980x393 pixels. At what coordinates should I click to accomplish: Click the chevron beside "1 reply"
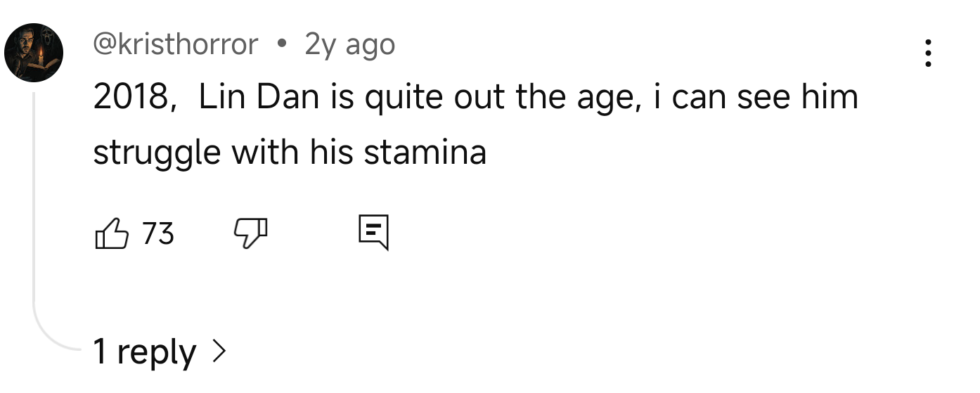tap(219, 350)
